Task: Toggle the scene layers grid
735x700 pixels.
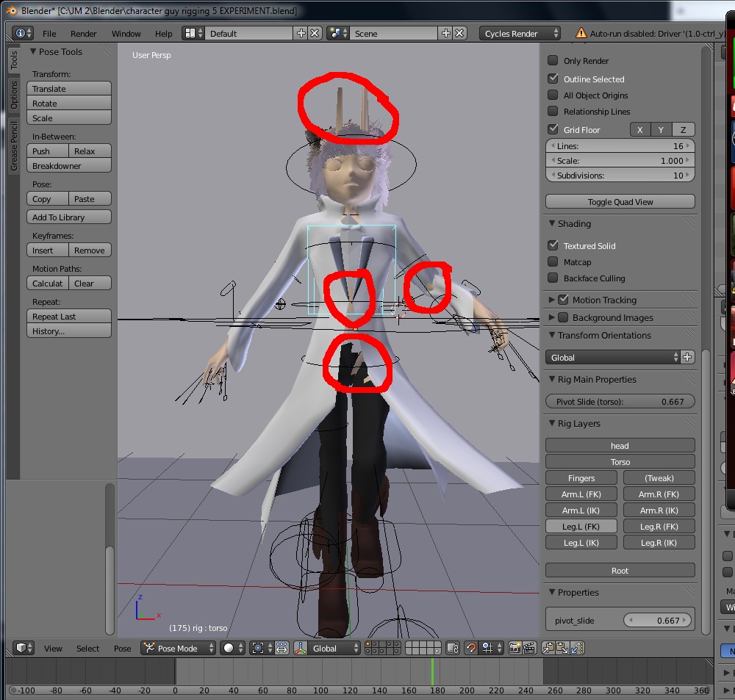Action: tap(423, 648)
